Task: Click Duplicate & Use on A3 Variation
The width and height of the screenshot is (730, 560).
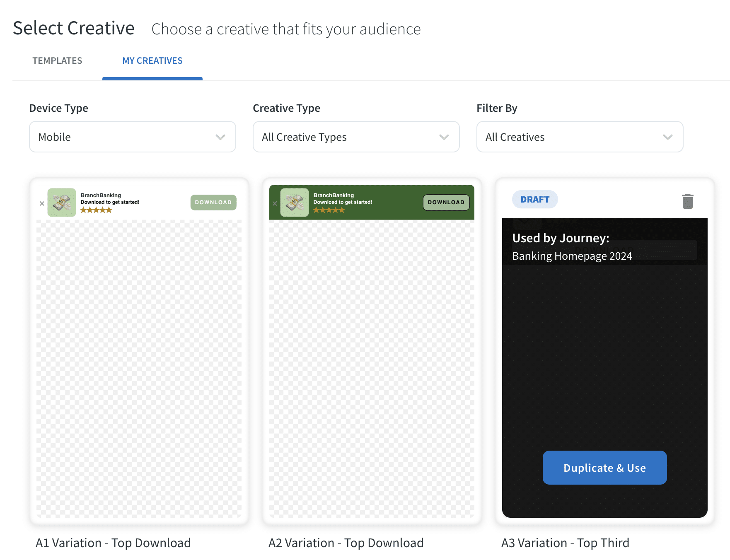Action: click(x=604, y=468)
